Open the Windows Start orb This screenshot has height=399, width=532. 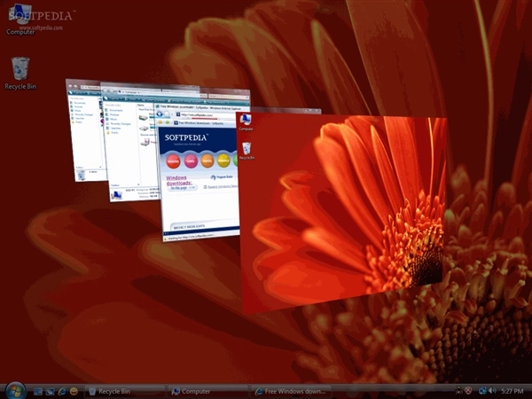pos(15,389)
